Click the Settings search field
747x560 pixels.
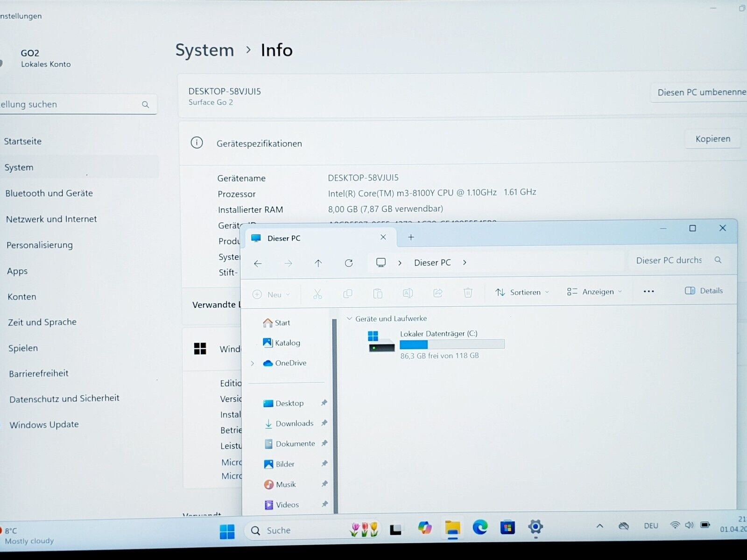[x=78, y=104]
